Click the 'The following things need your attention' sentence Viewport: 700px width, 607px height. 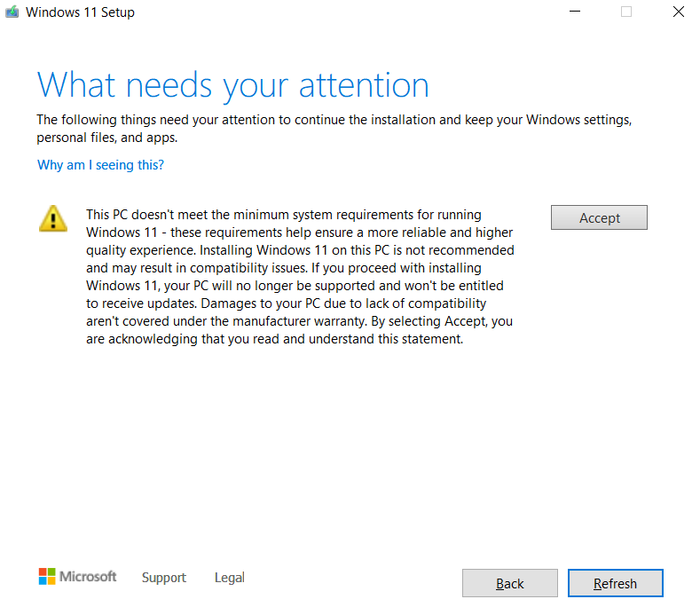pos(334,129)
